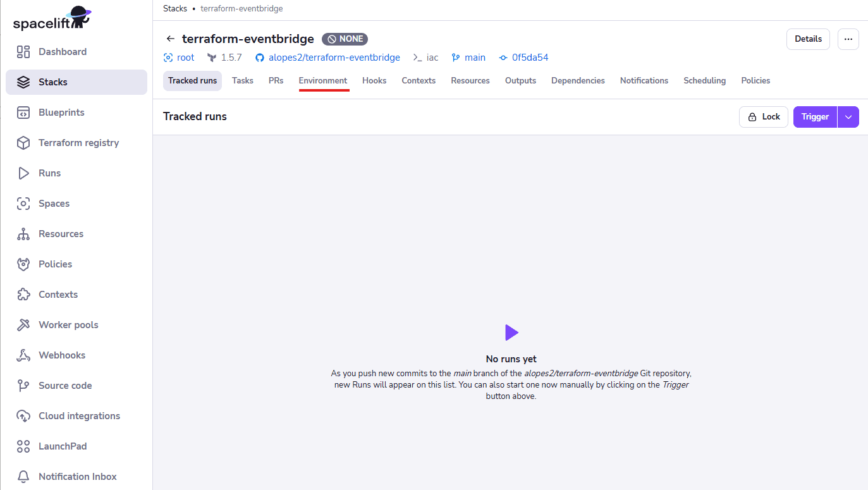Open the Outputs tab
The height and width of the screenshot is (490, 868).
(520, 81)
